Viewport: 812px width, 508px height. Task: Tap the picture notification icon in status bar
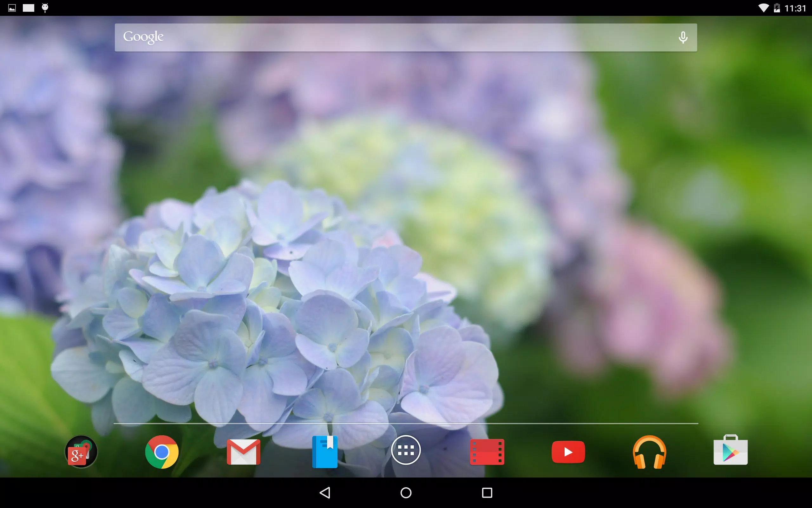[12, 8]
